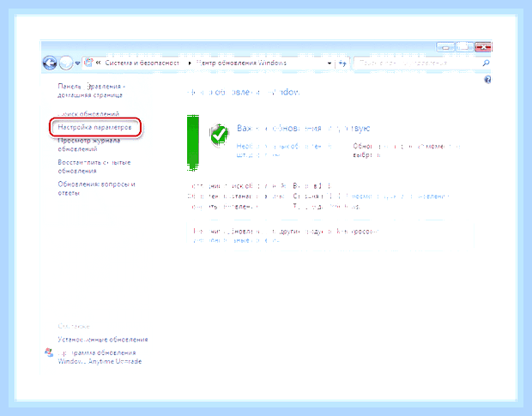Expand the arrow after «Система и безопасность»
This screenshot has height=416, width=532.
(x=190, y=63)
